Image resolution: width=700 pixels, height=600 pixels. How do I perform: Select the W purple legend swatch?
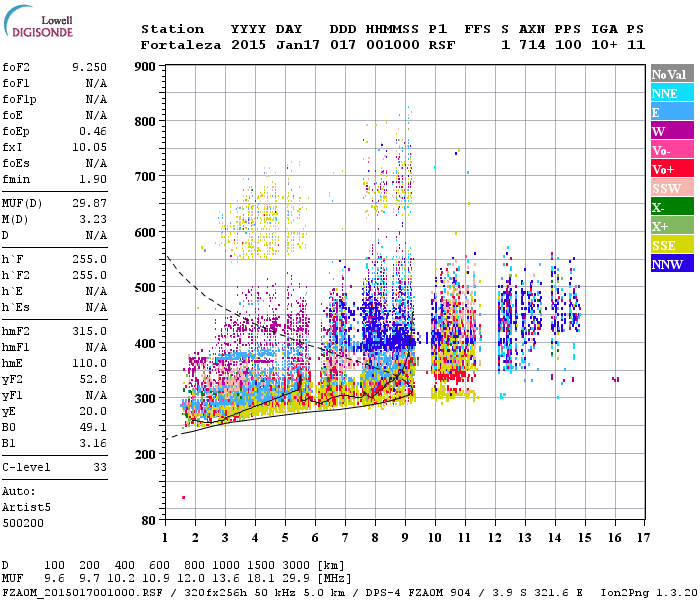click(672, 131)
